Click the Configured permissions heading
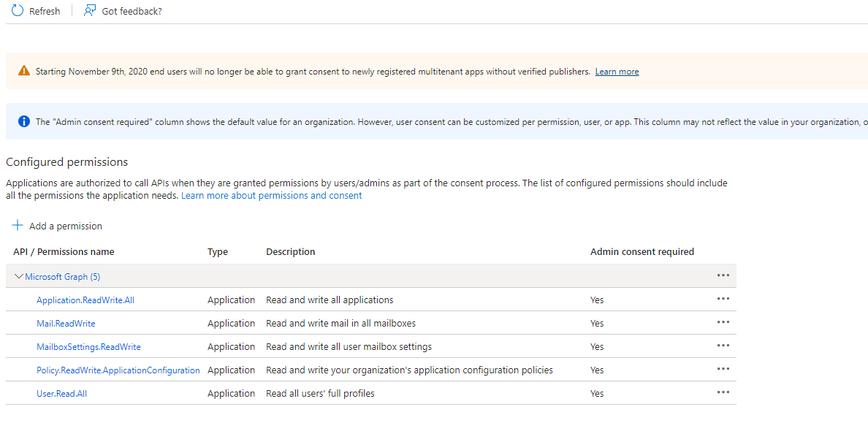 [x=67, y=161]
